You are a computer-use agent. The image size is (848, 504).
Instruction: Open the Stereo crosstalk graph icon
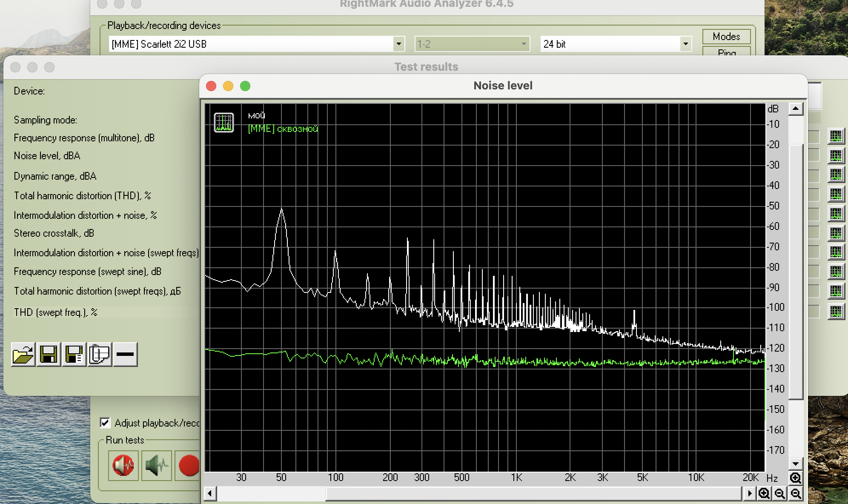click(x=836, y=233)
